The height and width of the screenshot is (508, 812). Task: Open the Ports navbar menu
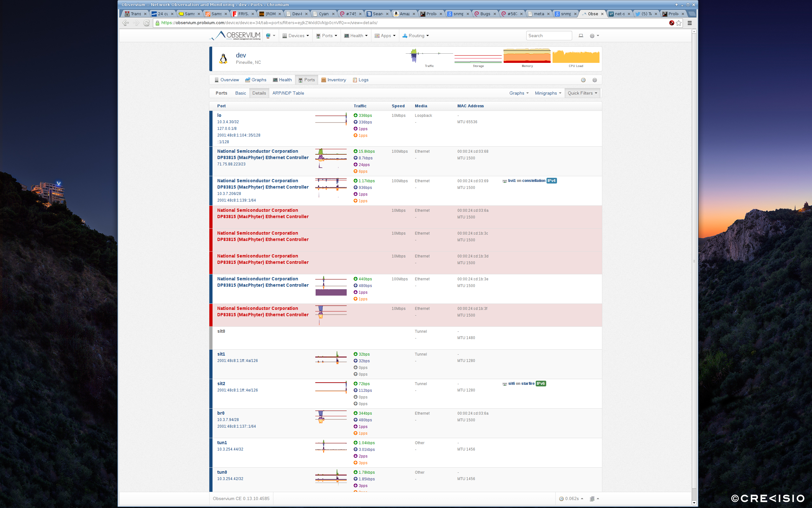tap(326, 36)
